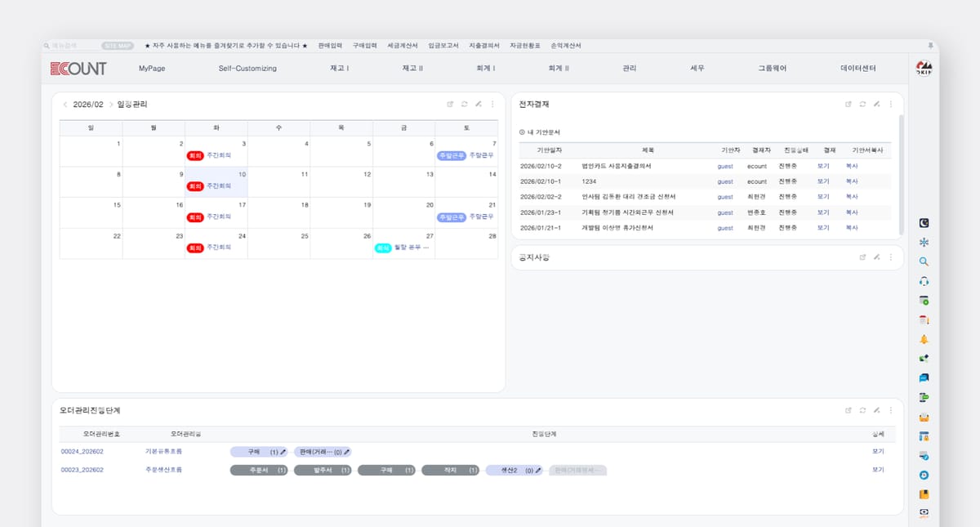
Task: Open more options menu of 오더관리진행단계 panel
Action: tap(890, 410)
